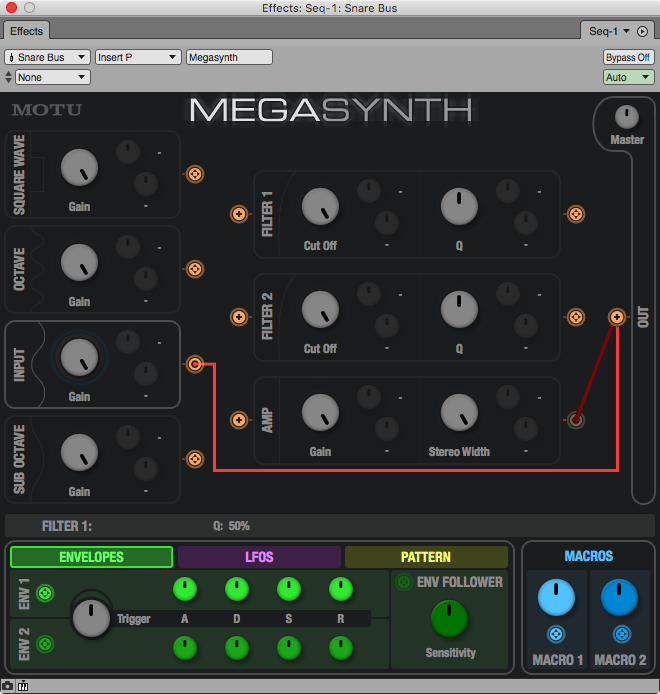Image resolution: width=660 pixels, height=694 pixels.
Task: Click the 'Q: 50%' readout text
Action: (x=232, y=526)
